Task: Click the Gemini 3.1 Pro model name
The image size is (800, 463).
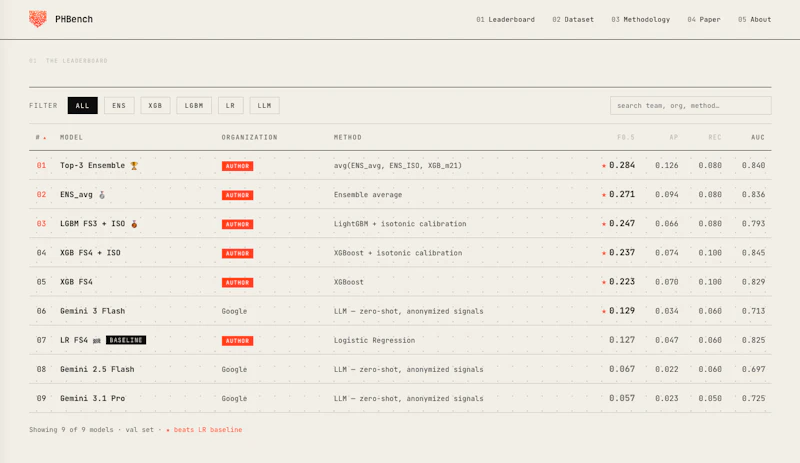Action: (92, 398)
